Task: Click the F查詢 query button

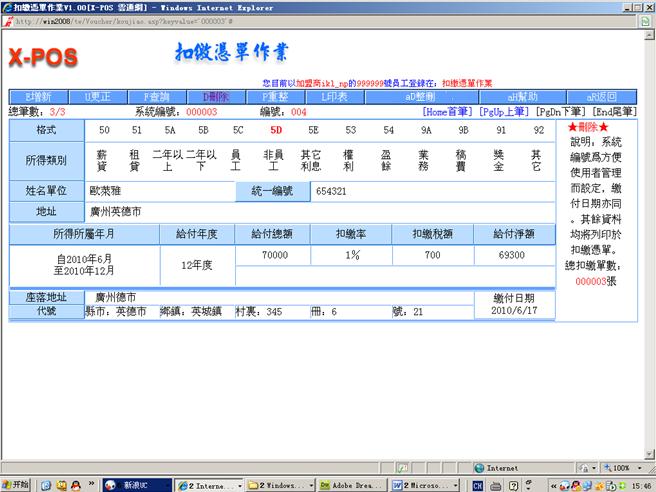Action: pyautogui.click(x=156, y=97)
